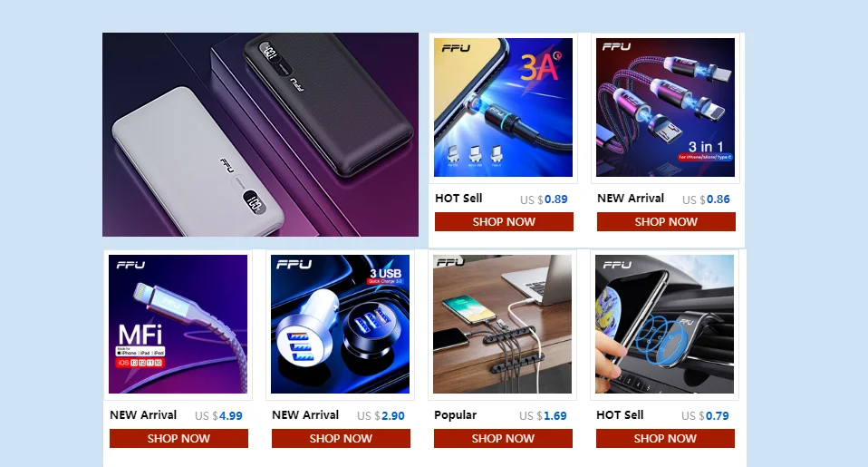The image size is (868, 467).
Task: Click SHOP NOW under the Popular $1.69 item
Action: 503,438
